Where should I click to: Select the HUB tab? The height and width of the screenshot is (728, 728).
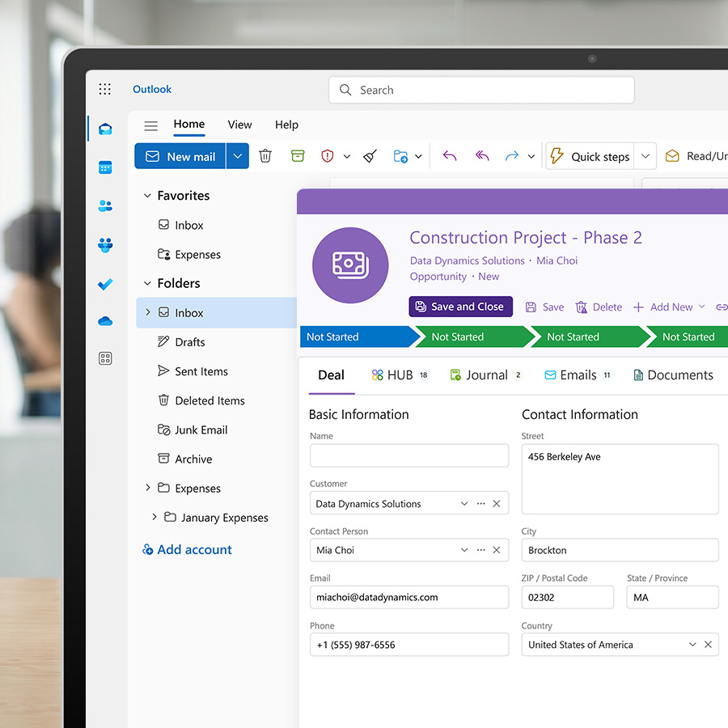click(x=400, y=375)
